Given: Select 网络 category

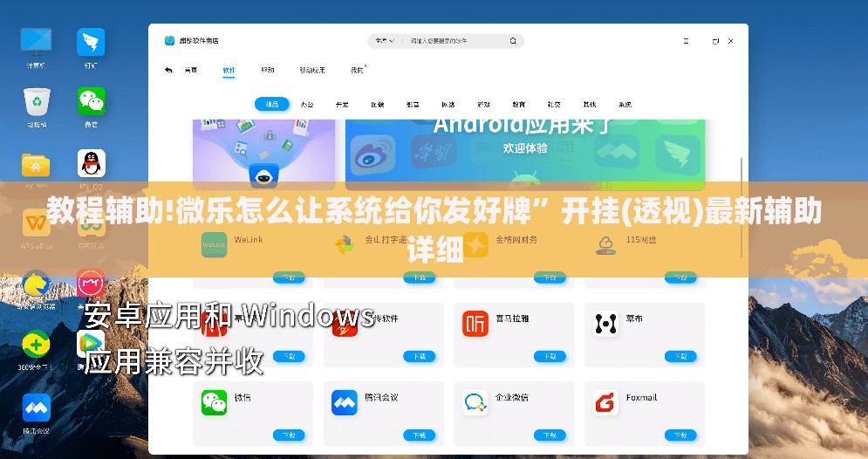Looking at the screenshot, I should [x=448, y=104].
